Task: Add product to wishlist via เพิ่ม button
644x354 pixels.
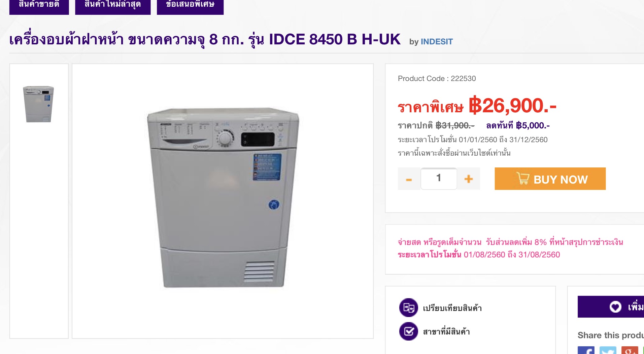Action: tap(611, 307)
